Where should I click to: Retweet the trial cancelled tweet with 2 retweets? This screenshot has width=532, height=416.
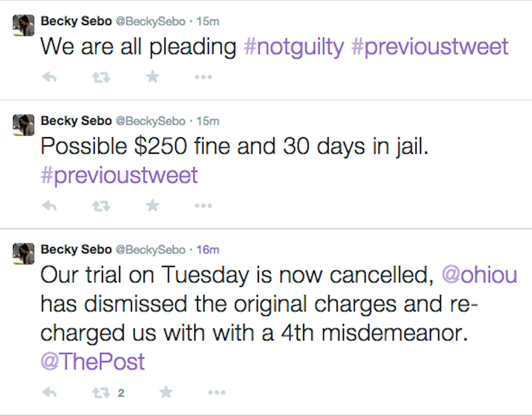pyautogui.click(x=101, y=393)
